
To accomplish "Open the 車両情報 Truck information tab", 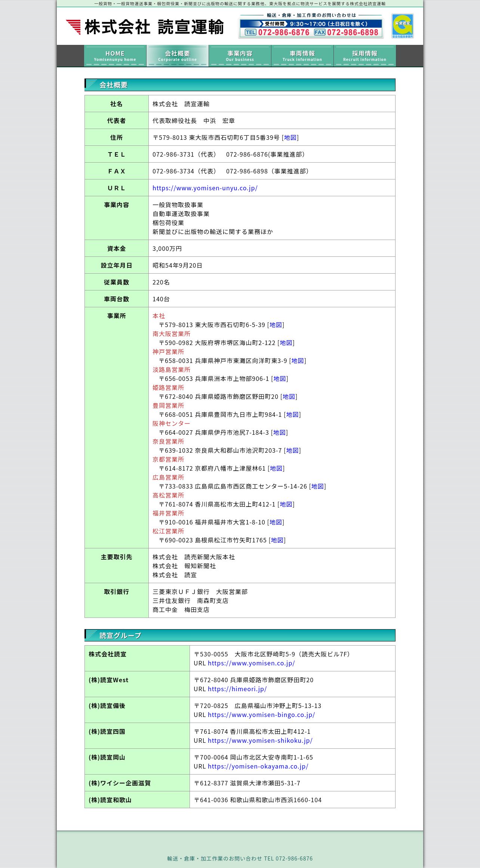I will 302,56.
